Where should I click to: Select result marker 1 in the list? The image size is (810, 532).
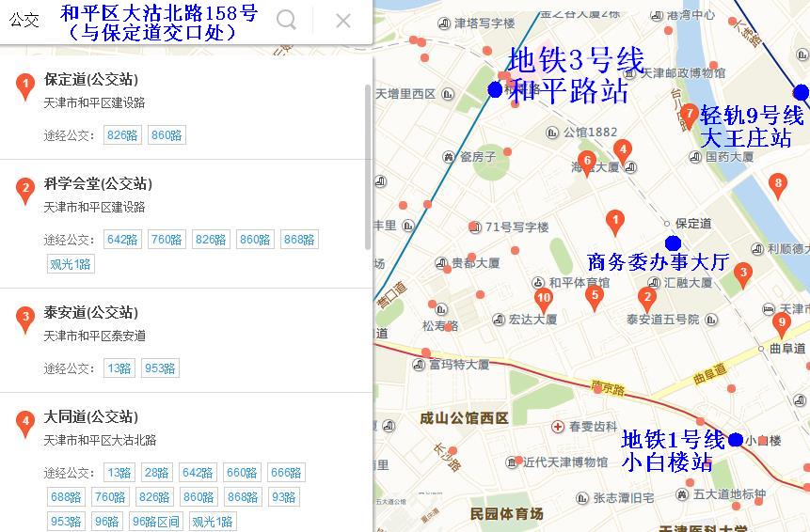25,86
